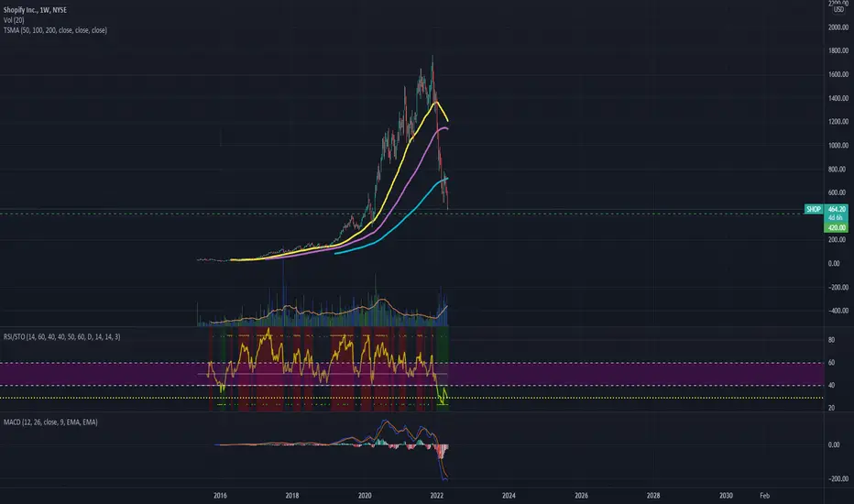Click the 464.20 current price label
The image size is (854, 504).
tap(836, 209)
